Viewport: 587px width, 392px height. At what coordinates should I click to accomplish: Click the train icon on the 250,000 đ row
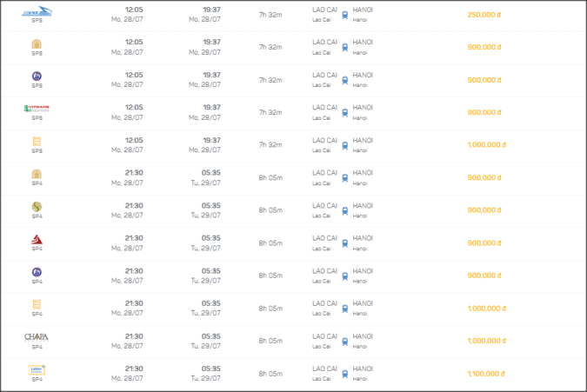(x=345, y=15)
